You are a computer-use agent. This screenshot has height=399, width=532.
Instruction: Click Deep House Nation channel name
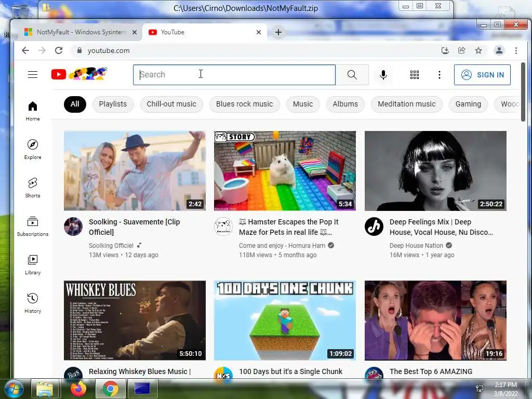point(416,245)
